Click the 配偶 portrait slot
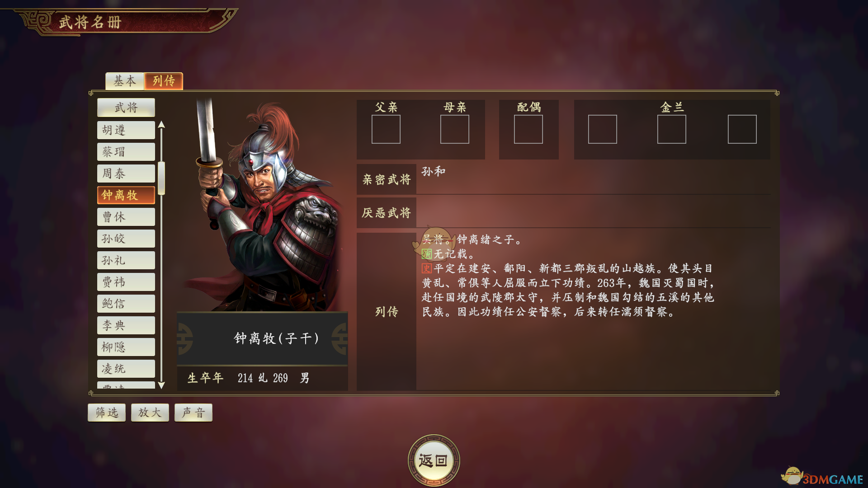The image size is (868, 488). click(x=528, y=129)
